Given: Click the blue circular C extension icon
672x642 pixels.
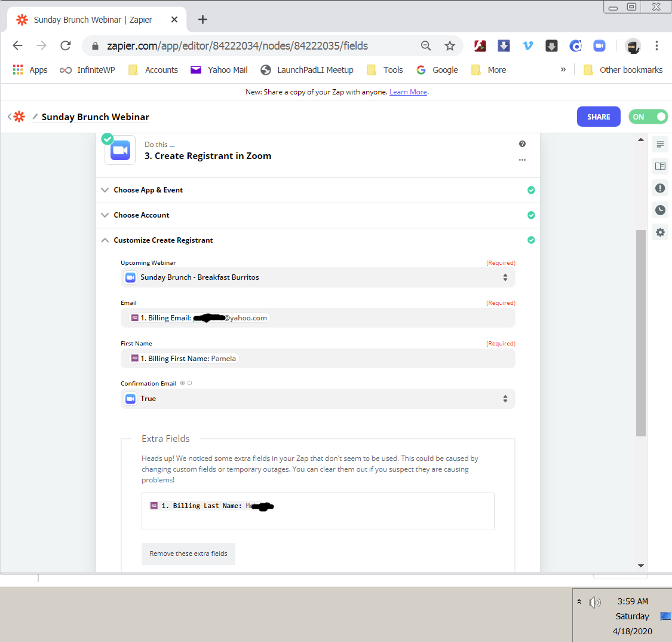Looking at the screenshot, I should (576, 46).
